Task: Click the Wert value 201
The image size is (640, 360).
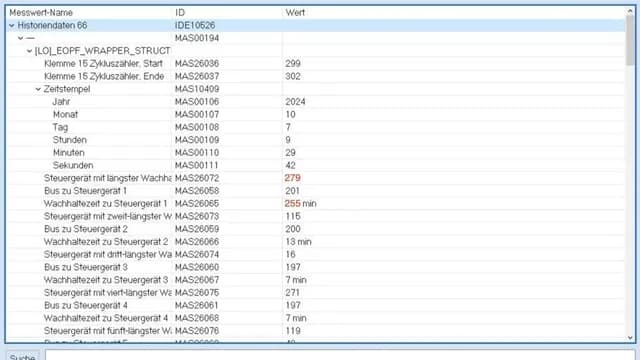Action: point(293,191)
